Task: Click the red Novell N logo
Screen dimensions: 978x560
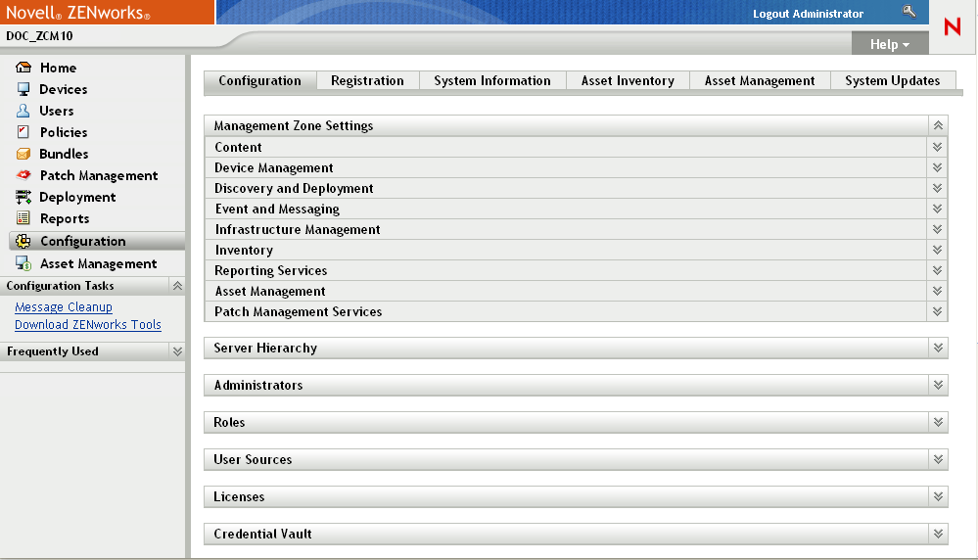Action: (953, 26)
